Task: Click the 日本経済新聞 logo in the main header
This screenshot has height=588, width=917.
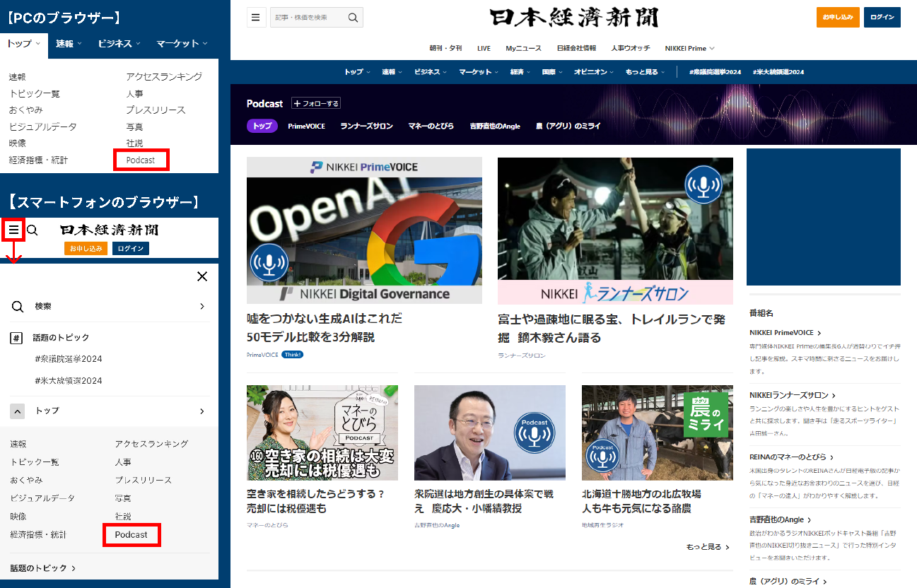Action: [x=573, y=18]
